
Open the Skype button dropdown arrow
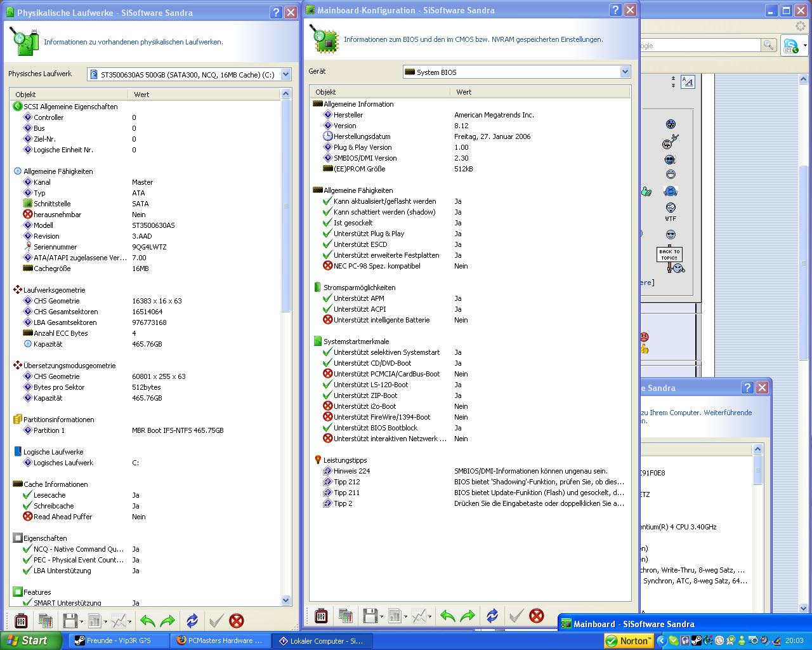805,46
